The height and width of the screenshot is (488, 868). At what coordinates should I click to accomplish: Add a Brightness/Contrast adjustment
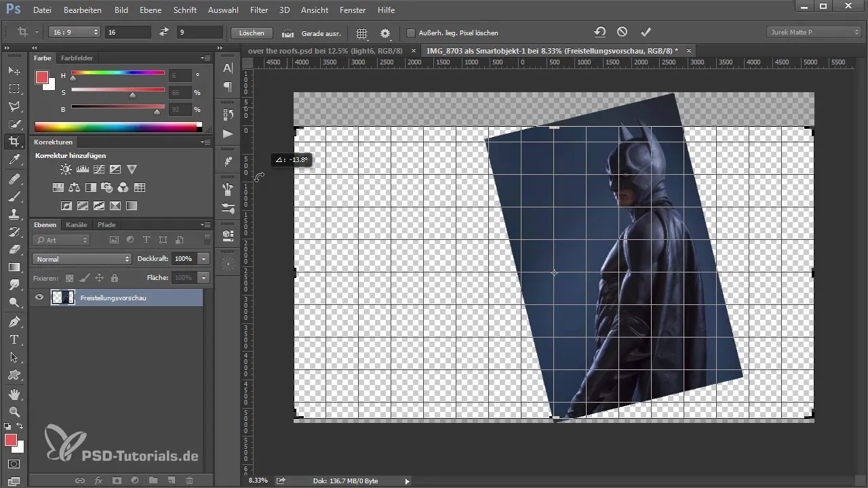tap(66, 169)
